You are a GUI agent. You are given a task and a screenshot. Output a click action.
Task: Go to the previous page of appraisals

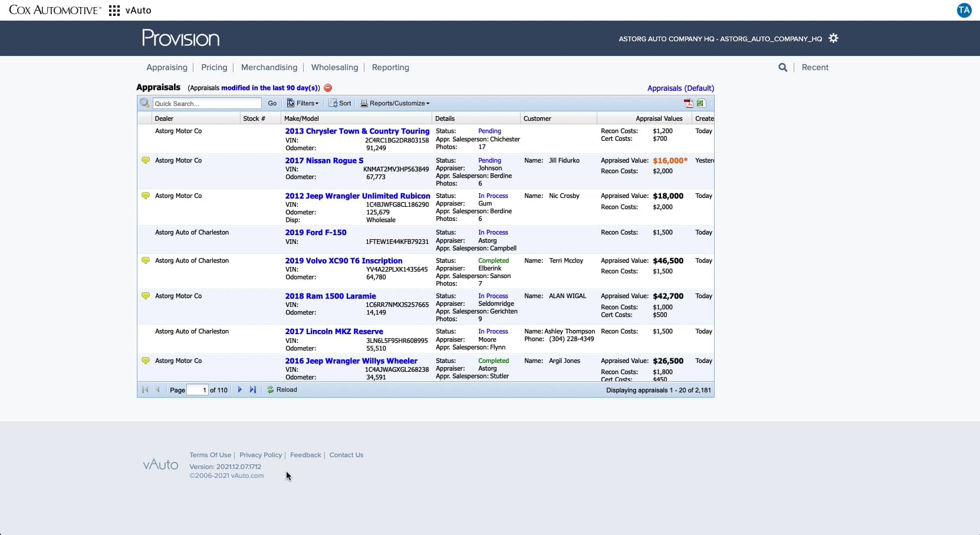click(157, 389)
